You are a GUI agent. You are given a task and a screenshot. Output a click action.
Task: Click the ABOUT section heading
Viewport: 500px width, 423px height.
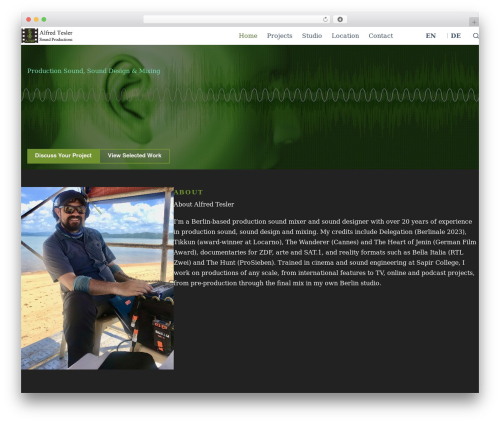(189, 192)
